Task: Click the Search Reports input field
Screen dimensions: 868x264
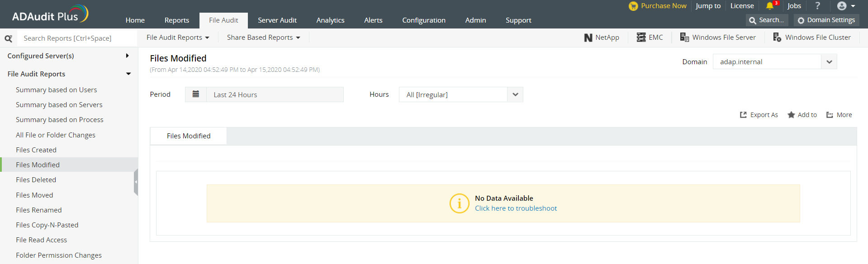Action: 77,38
